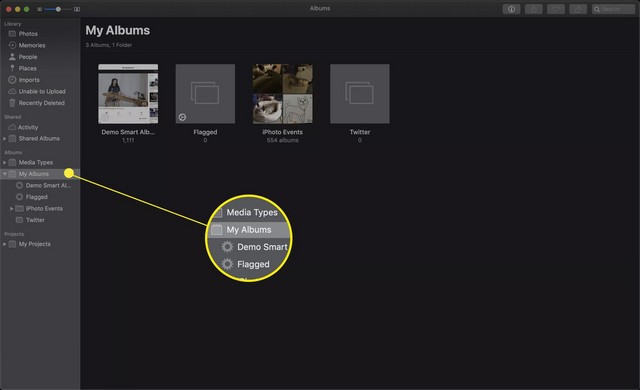
Task: Open the iPhoto Events folder thumbnail
Action: coord(282,94)
